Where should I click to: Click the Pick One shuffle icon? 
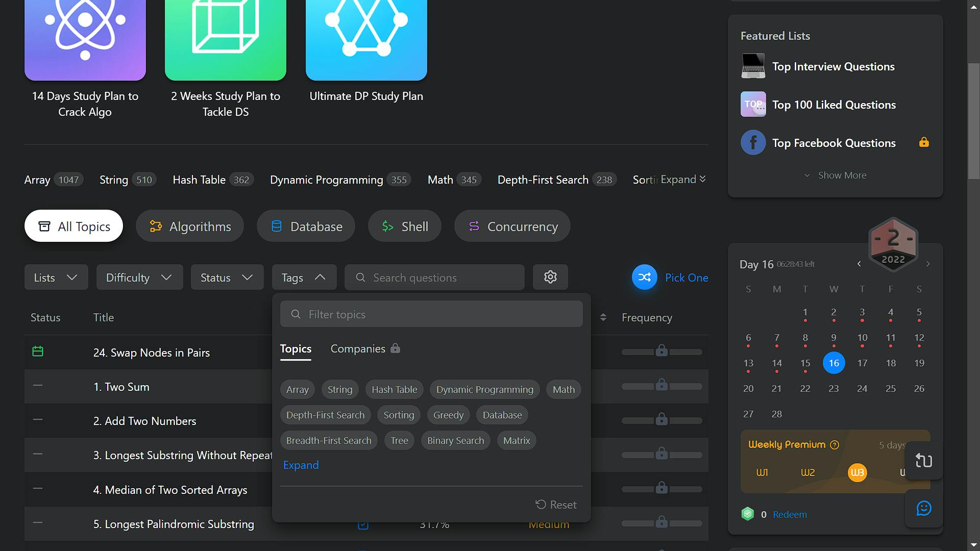pyautogui.click(x=645, y=277)
